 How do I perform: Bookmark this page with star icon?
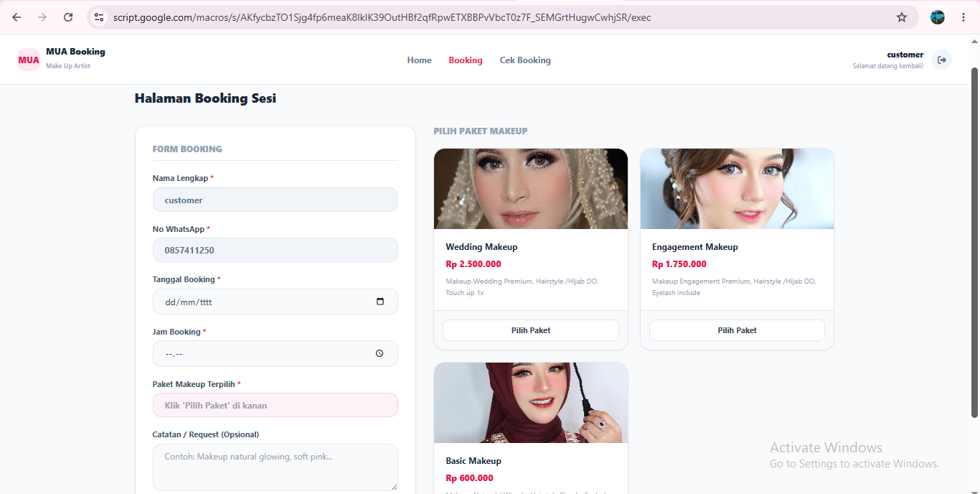[902, 17]
